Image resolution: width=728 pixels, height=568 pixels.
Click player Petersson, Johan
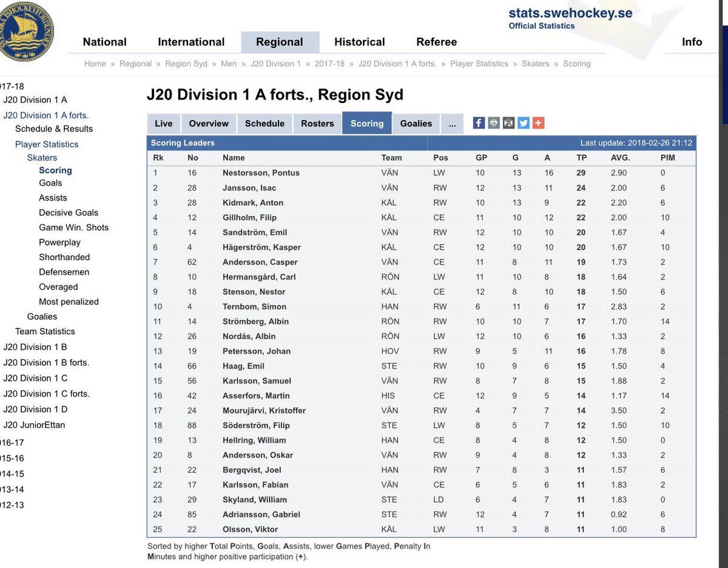point(257,351)
